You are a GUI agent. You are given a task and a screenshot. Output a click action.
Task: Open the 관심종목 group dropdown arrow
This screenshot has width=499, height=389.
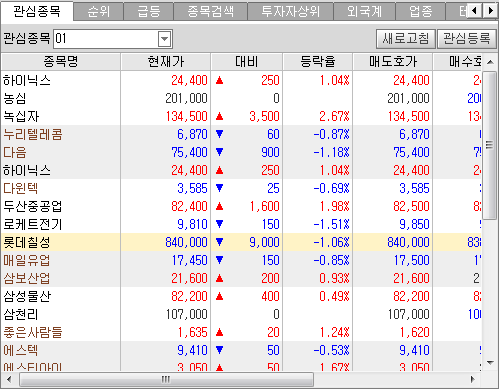pos(164,39)
